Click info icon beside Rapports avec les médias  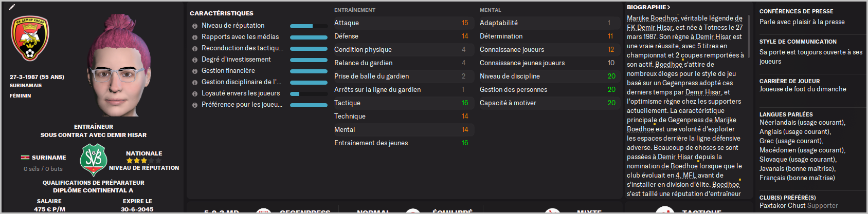pyautogui.click(x=195, y=37)
